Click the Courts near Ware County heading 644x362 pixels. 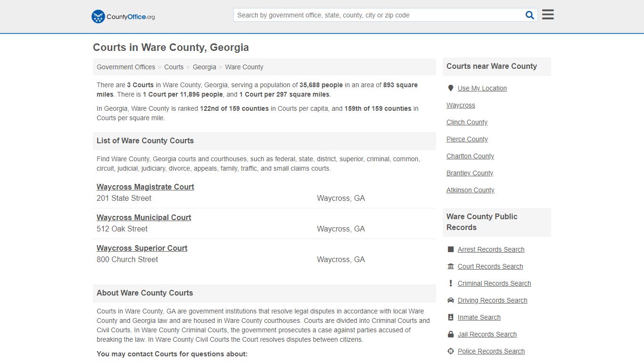click(492, 66)
